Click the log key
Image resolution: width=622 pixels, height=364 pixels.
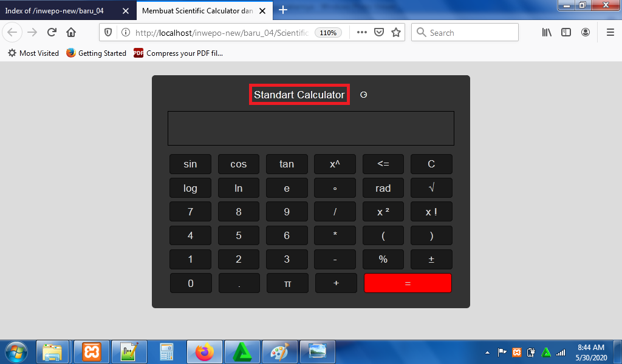point(190,188)
